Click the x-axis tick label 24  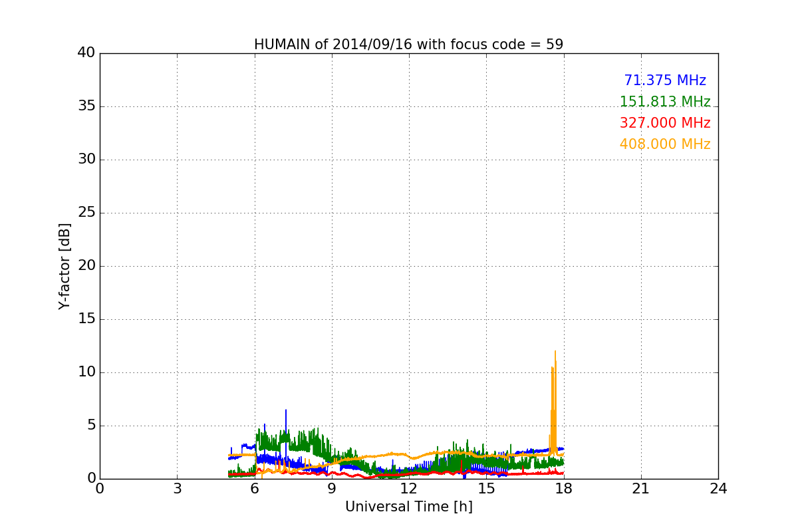[x=718, y=488]
